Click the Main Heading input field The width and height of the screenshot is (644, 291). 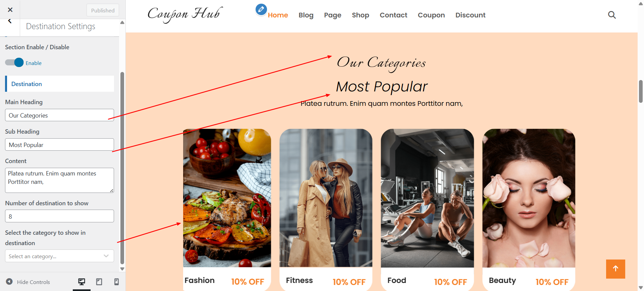59,115
